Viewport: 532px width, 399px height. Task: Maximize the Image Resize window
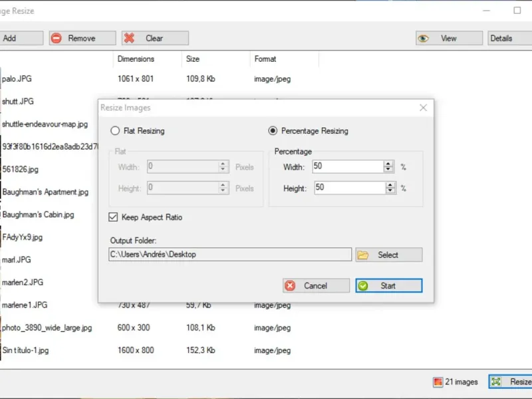point(517,11)
